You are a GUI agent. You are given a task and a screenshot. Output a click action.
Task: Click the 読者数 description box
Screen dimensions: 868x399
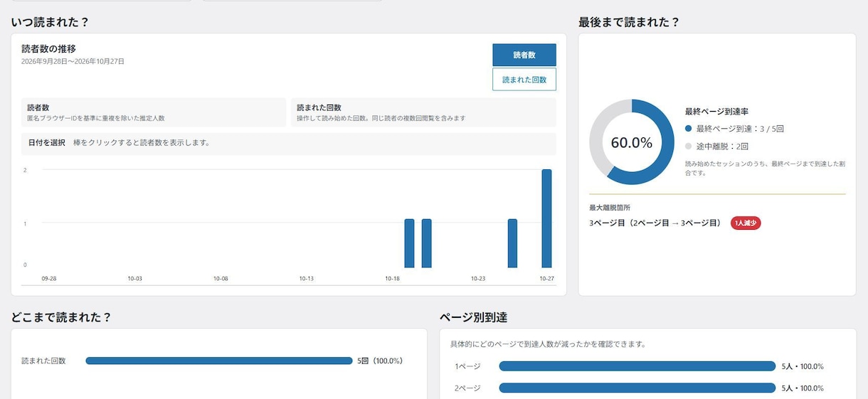(154, 112)
